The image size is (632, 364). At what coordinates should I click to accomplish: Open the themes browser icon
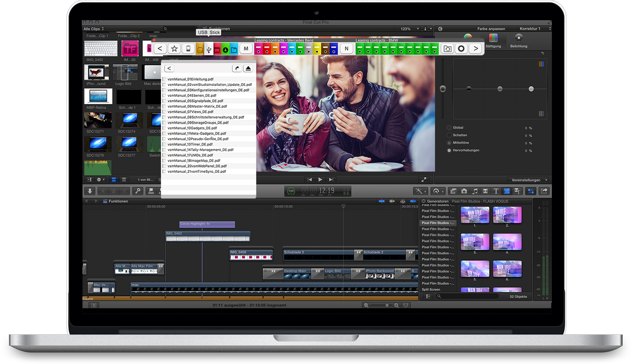pos(518,191)
